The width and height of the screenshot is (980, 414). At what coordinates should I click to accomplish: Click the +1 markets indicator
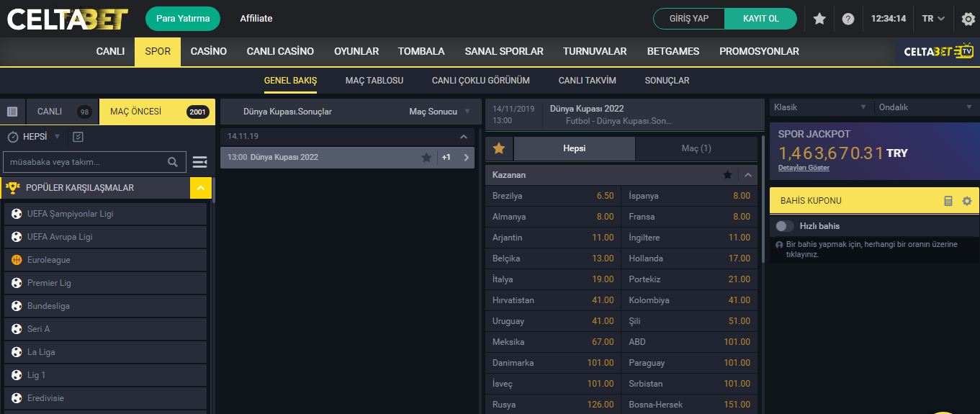coord(446,157)
